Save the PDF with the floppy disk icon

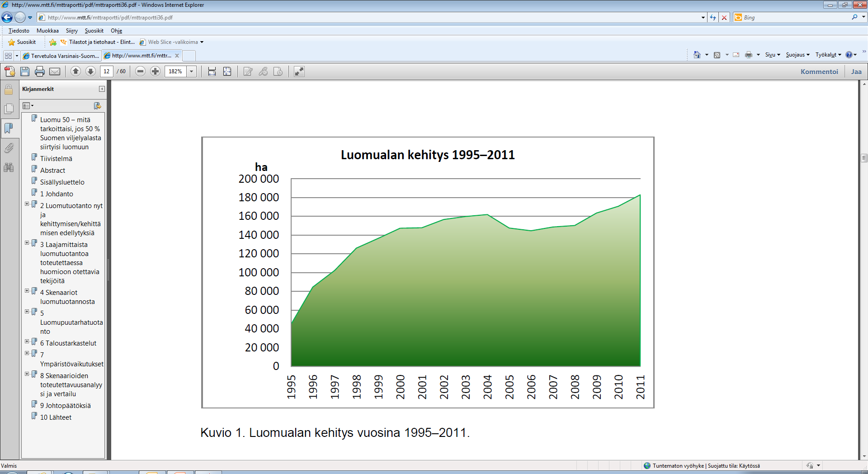[x=25, y=71]
